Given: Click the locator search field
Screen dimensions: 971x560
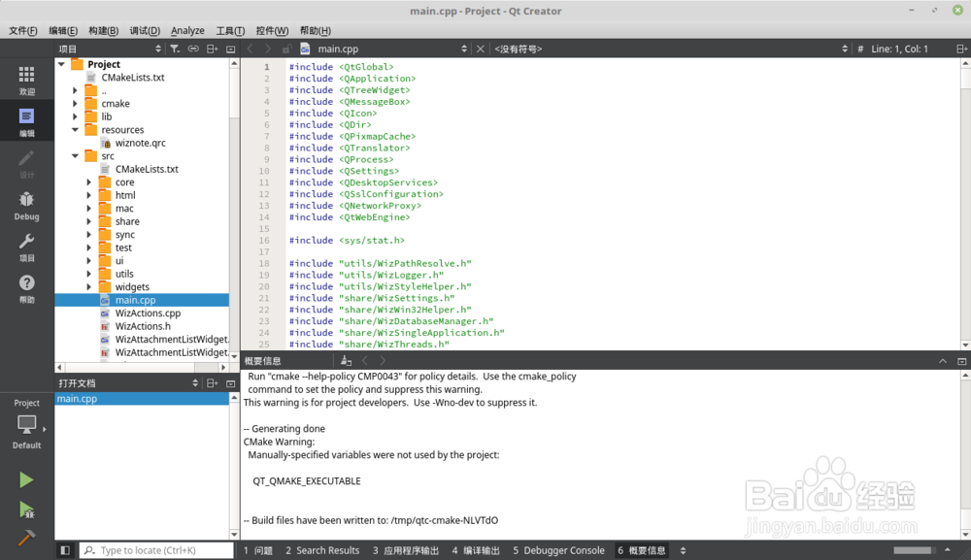Looking at the screenshot, I should (156, 550).
